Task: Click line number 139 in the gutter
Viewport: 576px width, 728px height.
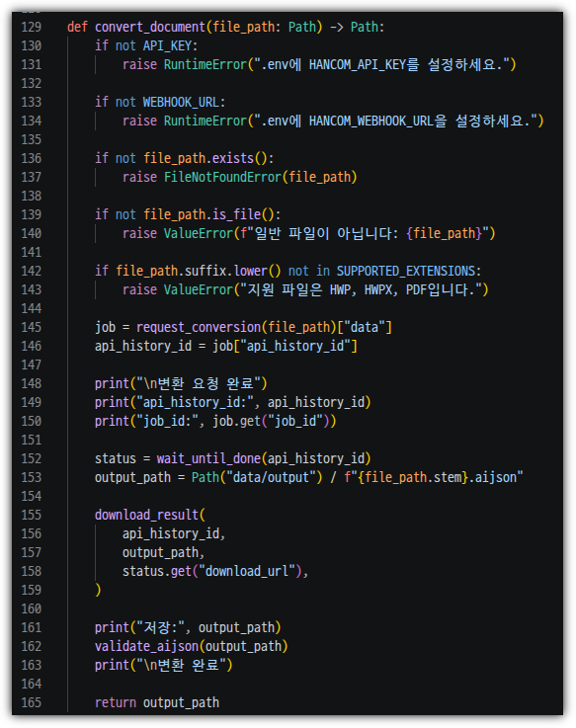Action: (32, 214)
